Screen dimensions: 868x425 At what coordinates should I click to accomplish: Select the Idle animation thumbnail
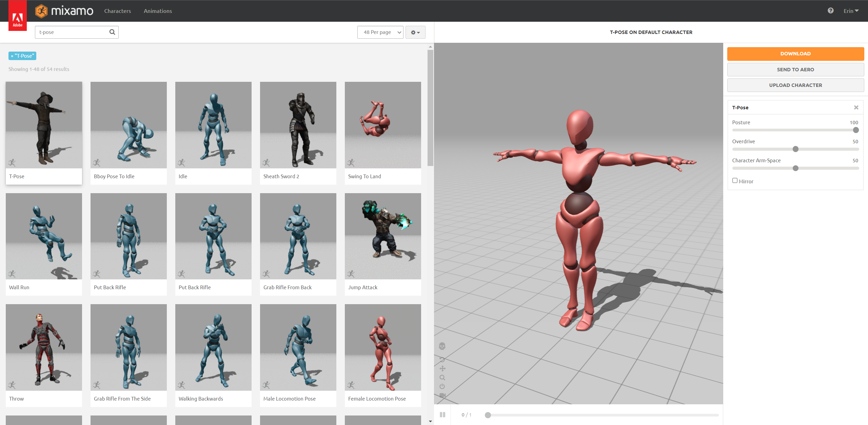tap(213, 125)
